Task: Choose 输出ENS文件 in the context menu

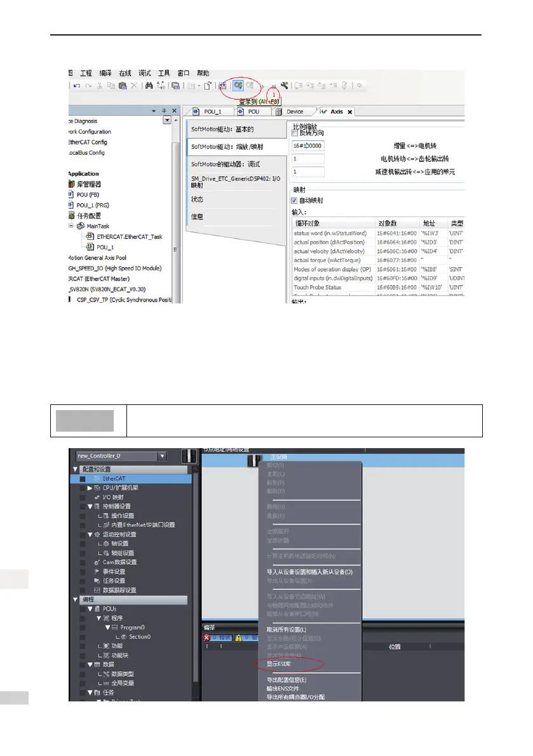Action: tap(283, 689)
